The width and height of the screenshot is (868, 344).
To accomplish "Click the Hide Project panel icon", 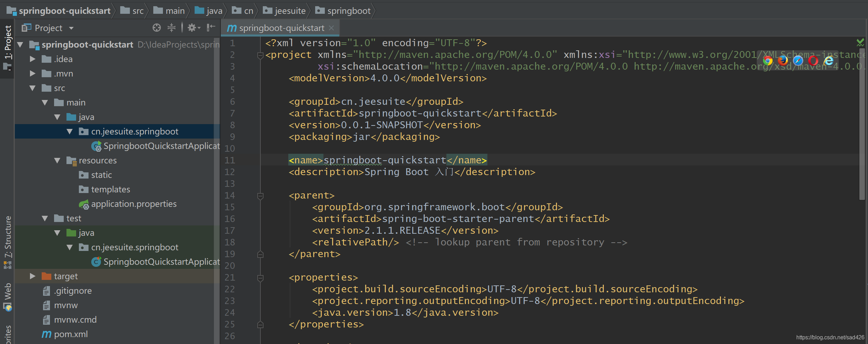I will (211, 28).
